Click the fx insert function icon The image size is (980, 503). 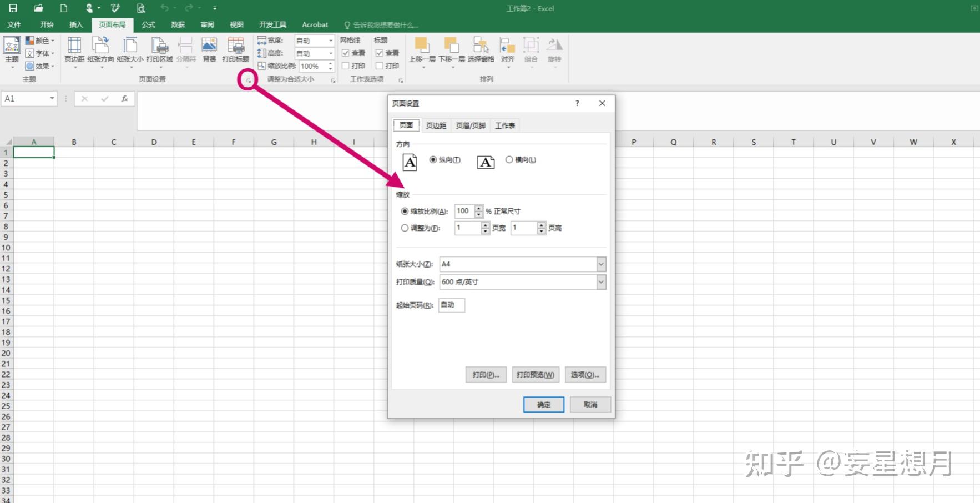click(125, 99)
